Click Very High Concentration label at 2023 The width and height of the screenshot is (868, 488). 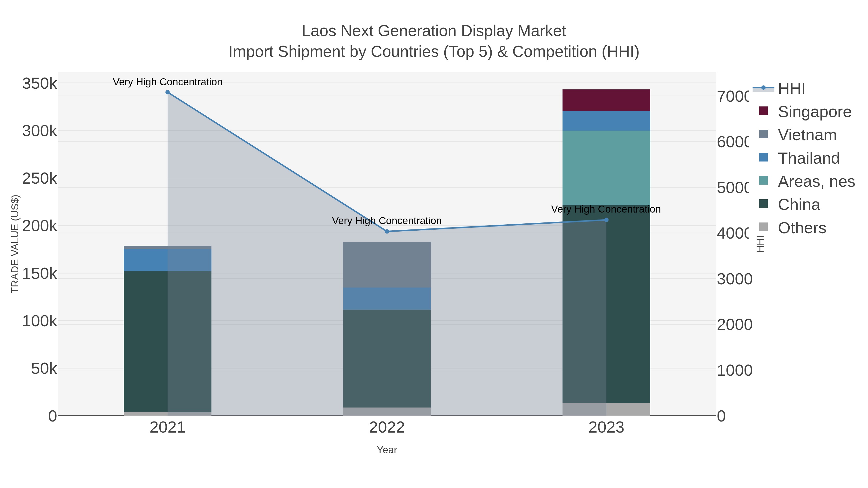[606, 209]
